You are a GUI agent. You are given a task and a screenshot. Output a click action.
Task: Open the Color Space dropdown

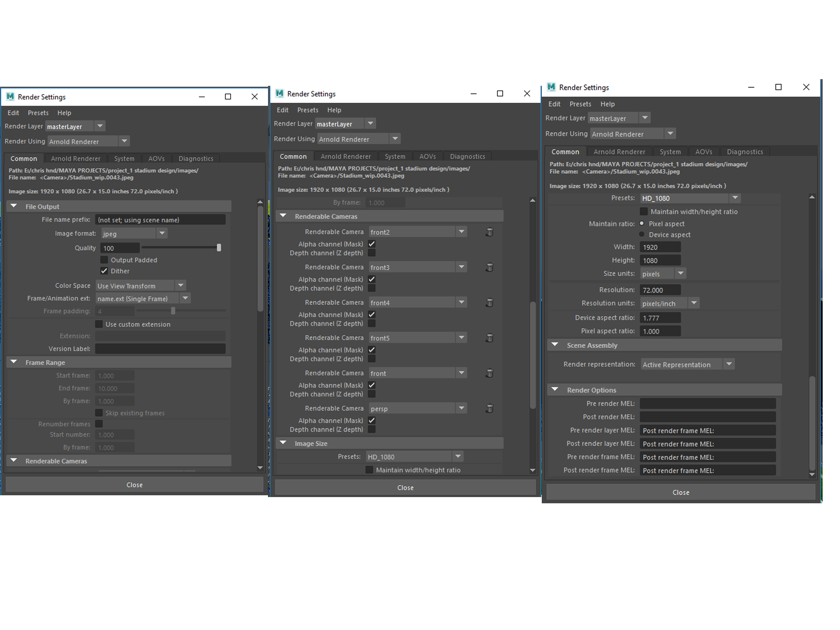(141, 286)
